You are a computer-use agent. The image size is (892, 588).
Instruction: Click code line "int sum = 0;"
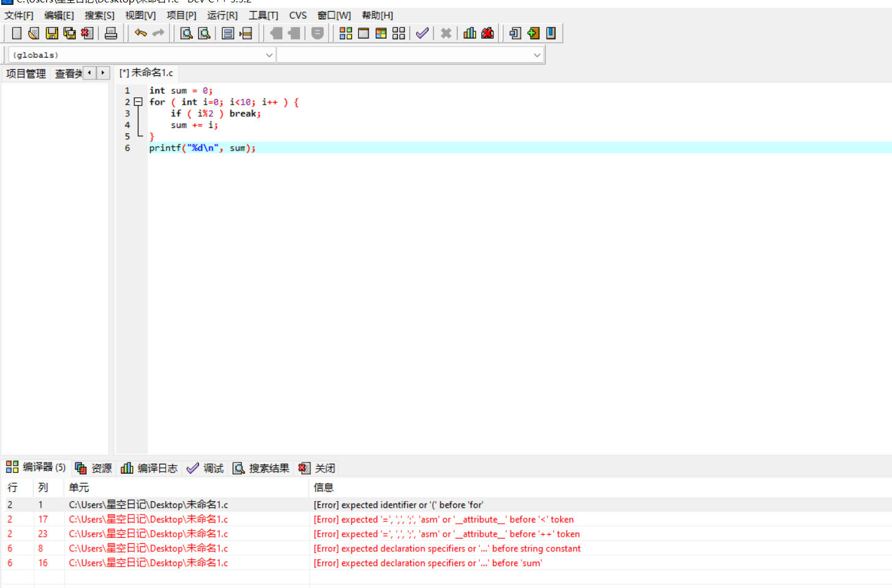[181, 91]
